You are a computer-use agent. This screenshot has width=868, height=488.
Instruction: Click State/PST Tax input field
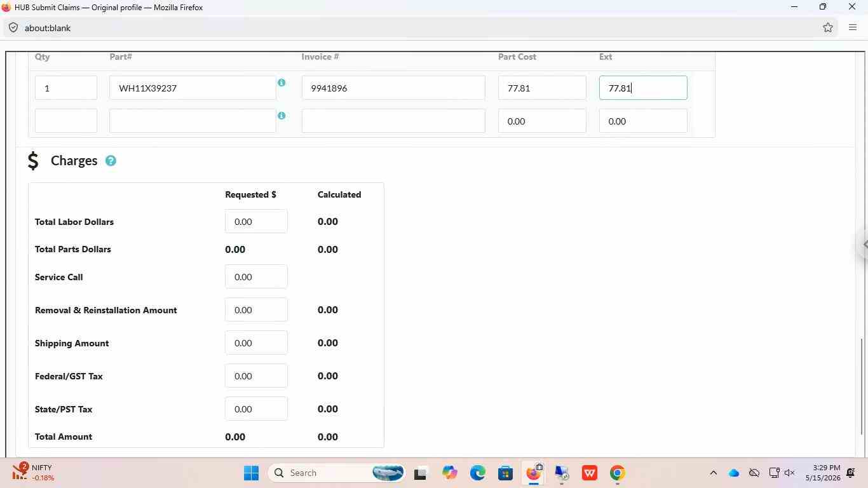tap(256, 409)
